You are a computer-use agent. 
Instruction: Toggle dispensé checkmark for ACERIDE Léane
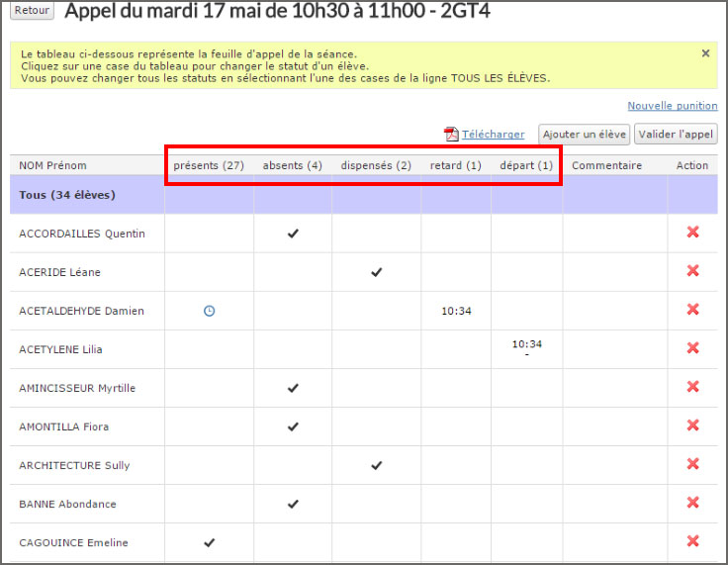point(376,272)
